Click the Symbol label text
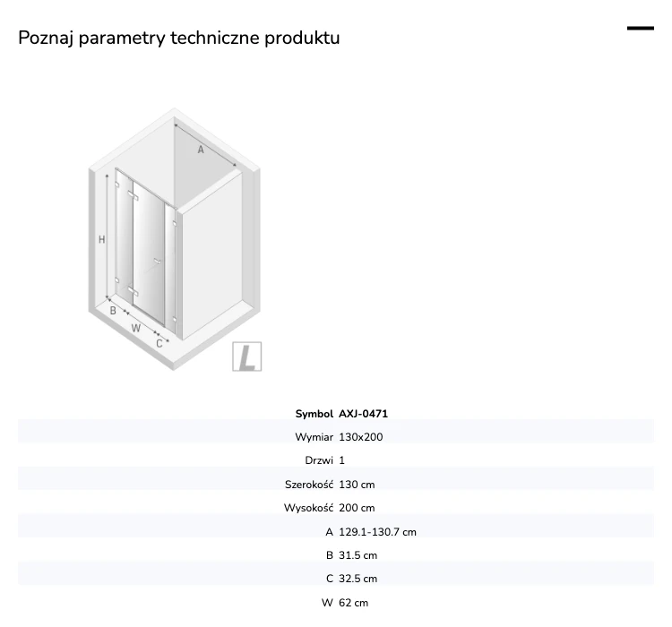The width and height of the screenshot is (672, 627). coord(314,414)
